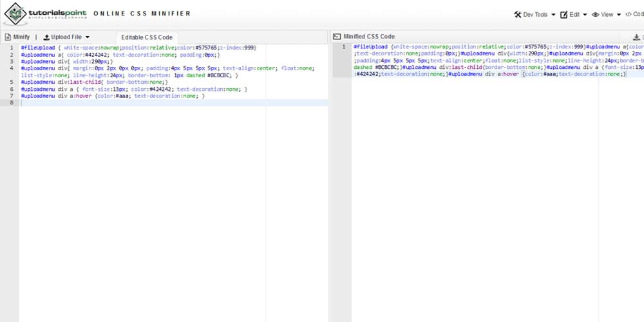Select the Editable CSS Code tab
This screenshot has height=322, width=644.
point(147,37)
